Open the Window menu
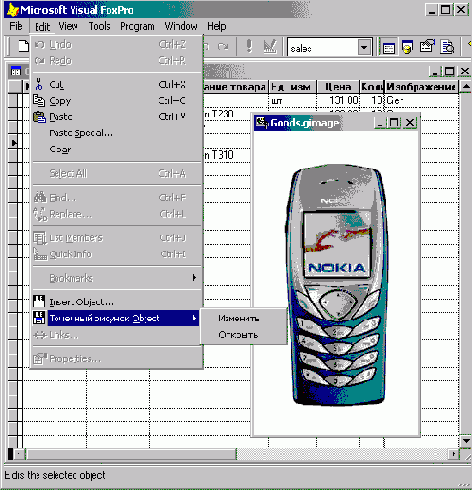The height and width of the screenshot is (490, 472). tap(181, 26)
